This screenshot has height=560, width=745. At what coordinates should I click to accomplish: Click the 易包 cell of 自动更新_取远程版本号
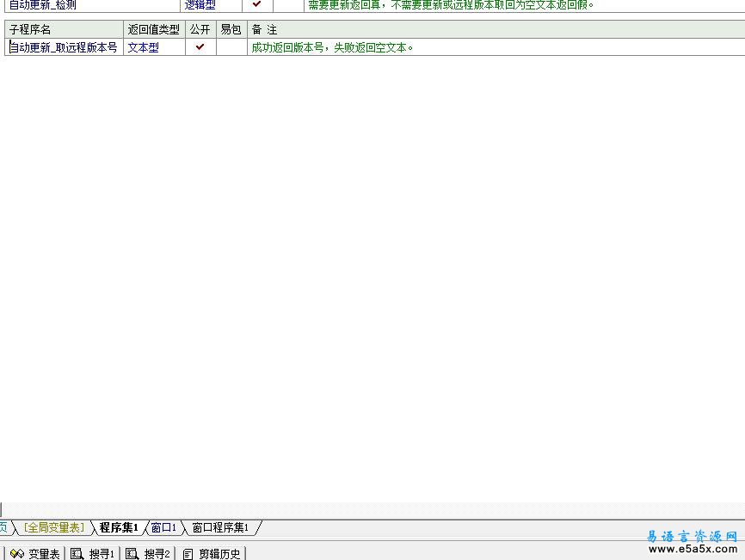click(x=231, y=47)
